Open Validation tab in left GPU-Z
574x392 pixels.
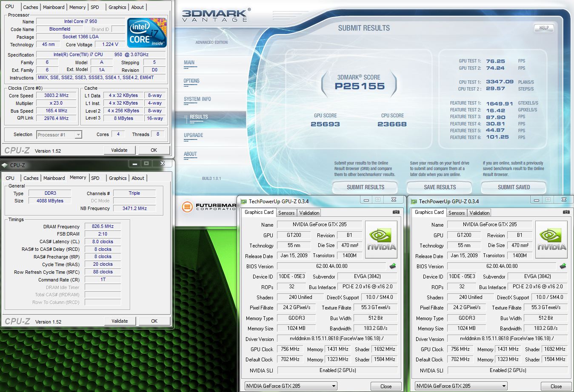[x=309, y=213]
